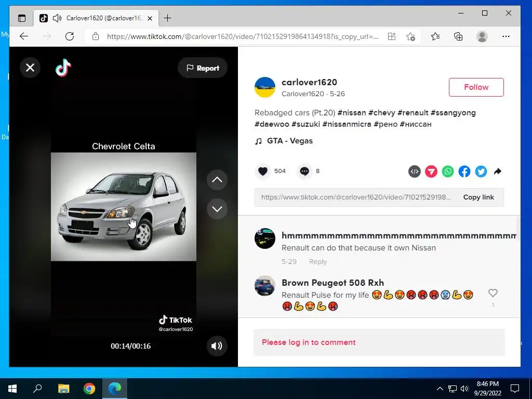Open the #chevy hashtag
Viewport: 532px width, 399px height.
382,113
